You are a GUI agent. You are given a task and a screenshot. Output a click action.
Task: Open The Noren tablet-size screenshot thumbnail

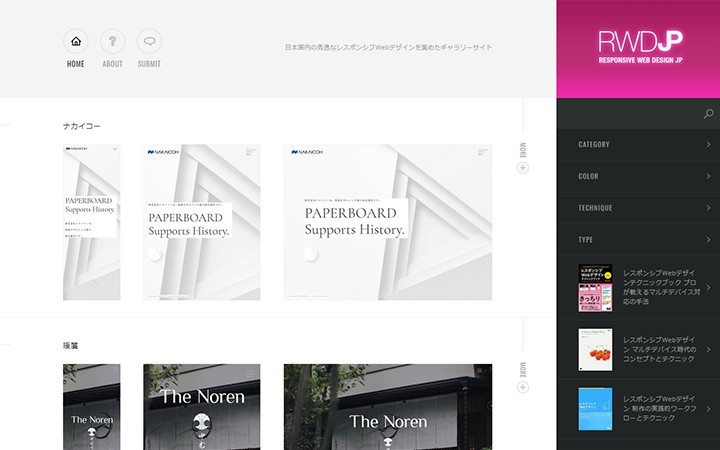pyautogui.click(x=202, y=407)
